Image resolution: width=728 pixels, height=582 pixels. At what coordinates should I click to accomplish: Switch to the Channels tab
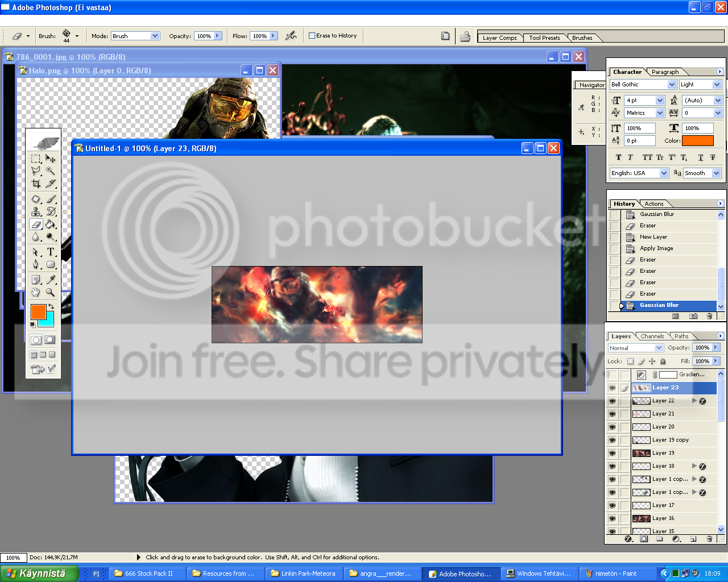(652, 336)
